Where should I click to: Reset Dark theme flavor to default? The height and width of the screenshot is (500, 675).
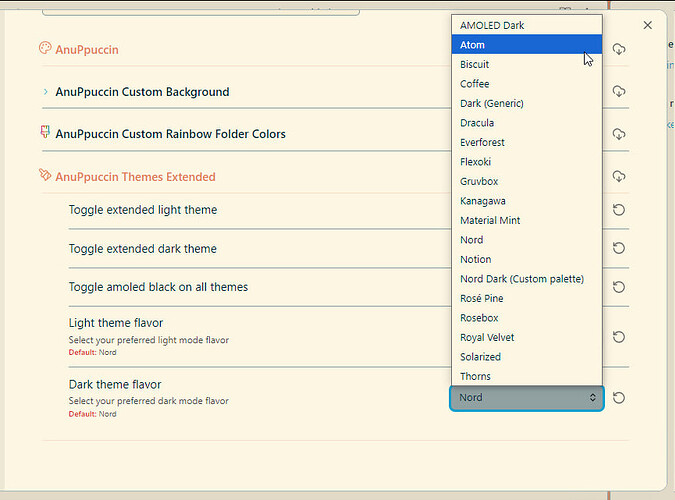point(619,398)
